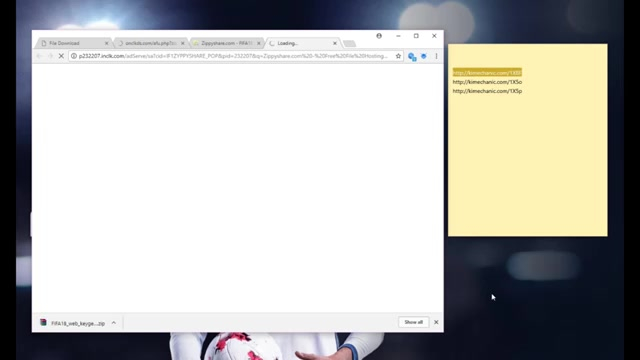Open the Chrome profile avatar icon
Image resolution: width=640 pixels, height=360 pixels.
pyautogui.click(x=379, y=36)
